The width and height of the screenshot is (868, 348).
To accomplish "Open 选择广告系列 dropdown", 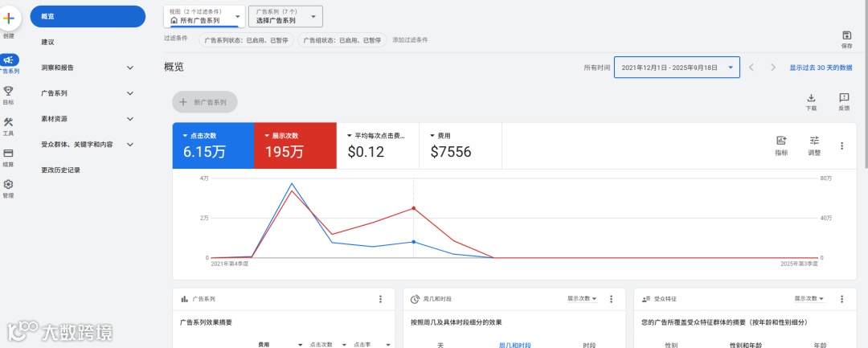I will 285,17.
